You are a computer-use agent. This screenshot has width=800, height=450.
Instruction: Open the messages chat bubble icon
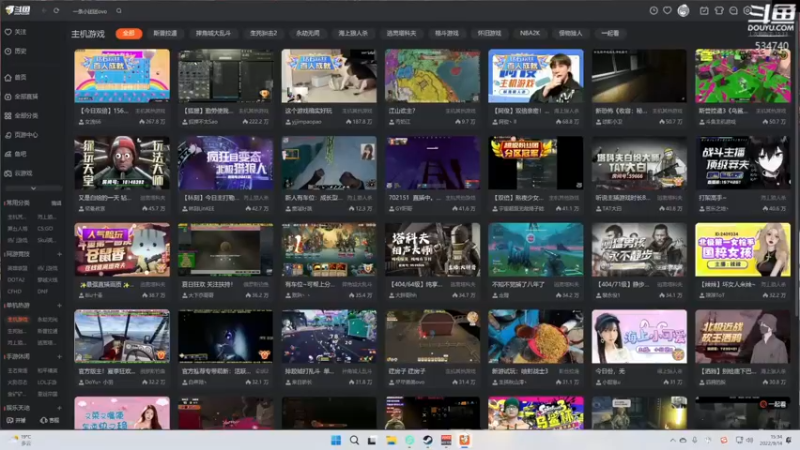[734, 11]
